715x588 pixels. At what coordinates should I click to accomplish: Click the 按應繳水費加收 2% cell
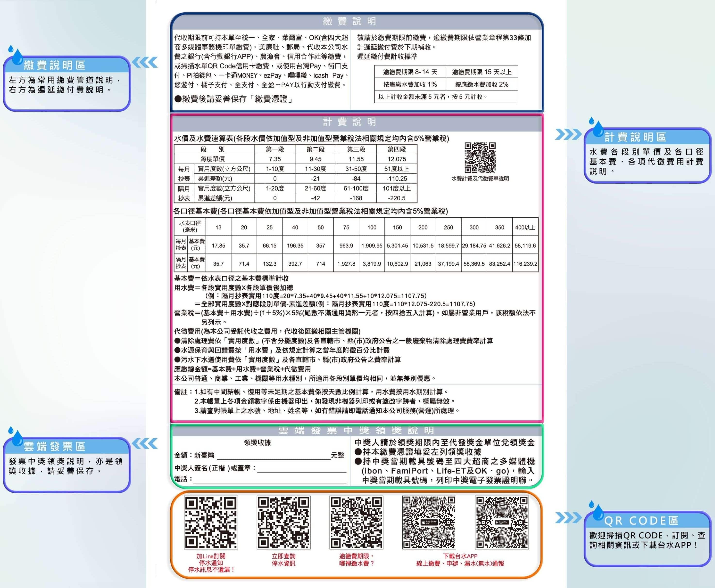coord(482,84)
